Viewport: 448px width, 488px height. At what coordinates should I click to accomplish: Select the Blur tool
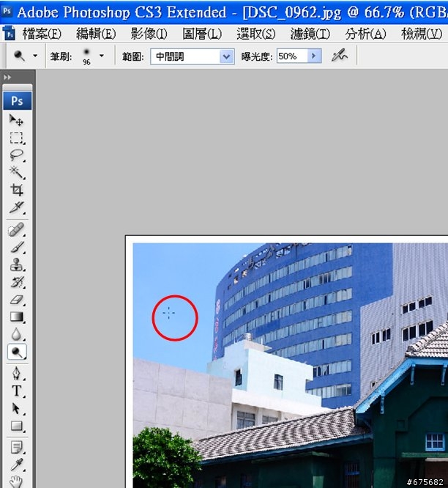click(16, 334)
